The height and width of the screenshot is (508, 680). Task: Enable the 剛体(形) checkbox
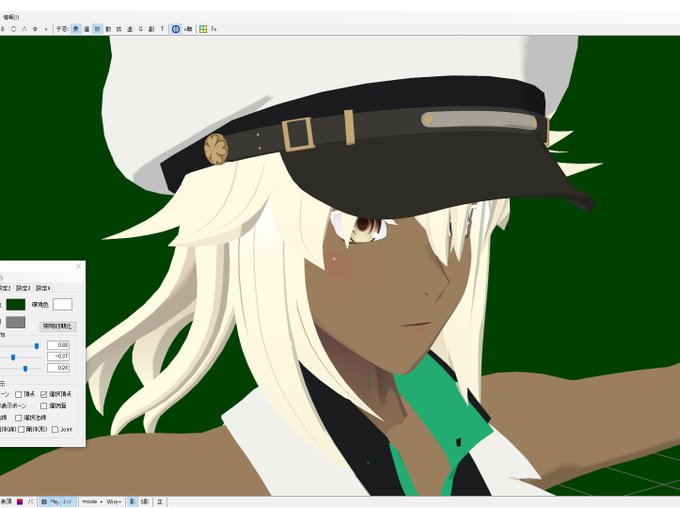[21, 429]
